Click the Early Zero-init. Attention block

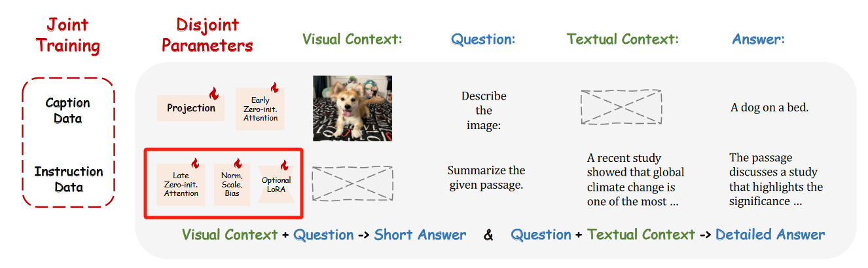point(260,109)
